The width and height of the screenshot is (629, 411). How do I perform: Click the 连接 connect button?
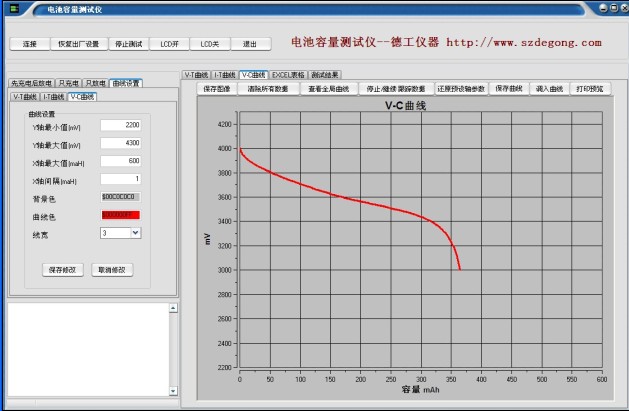click(29, 44)
